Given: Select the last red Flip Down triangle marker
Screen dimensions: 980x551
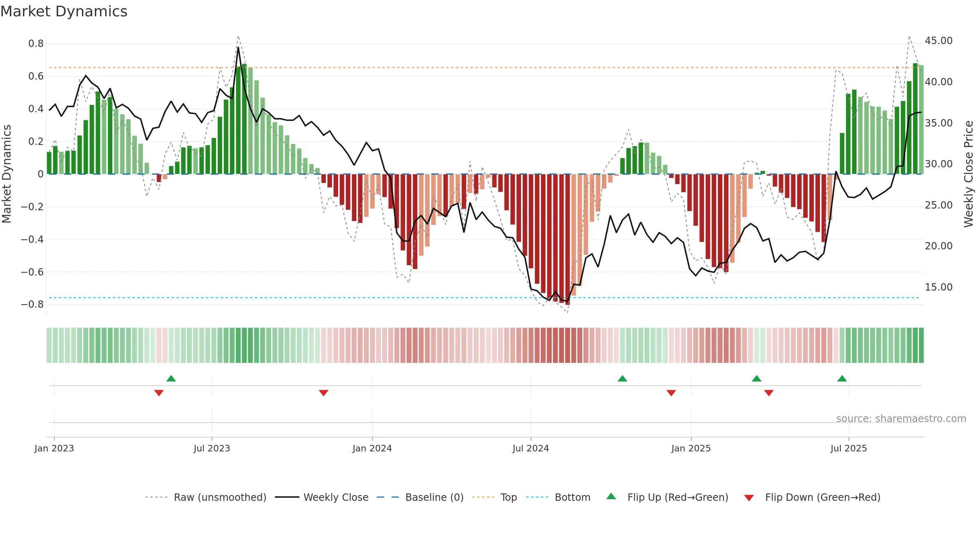Looking at the screenshot, I should pyautogui.click(x=769, y=393).
